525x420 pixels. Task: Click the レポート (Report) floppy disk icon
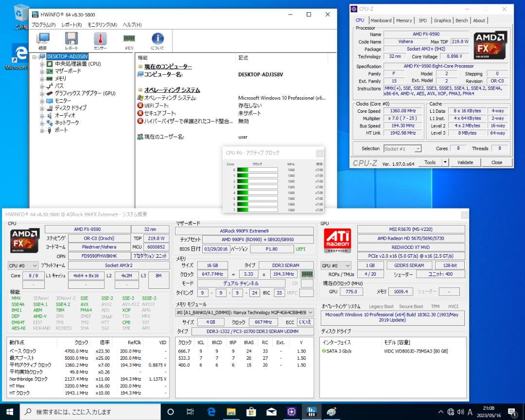[71, 39]
